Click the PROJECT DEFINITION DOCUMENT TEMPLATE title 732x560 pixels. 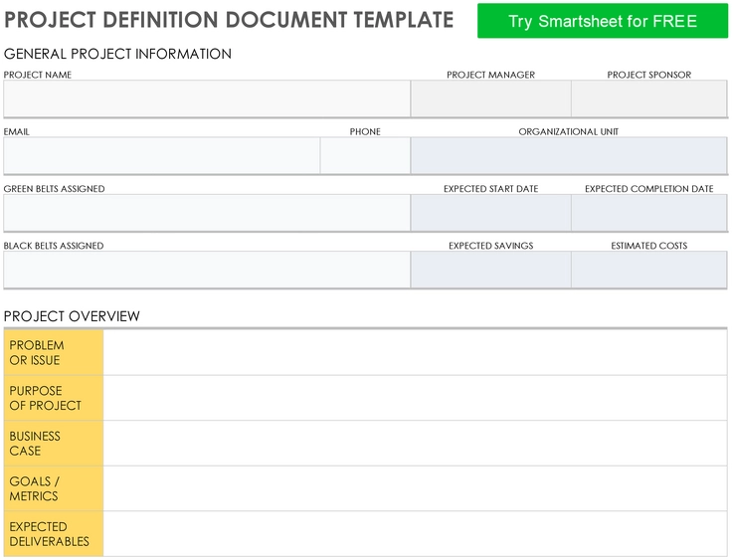click(229, 20)
